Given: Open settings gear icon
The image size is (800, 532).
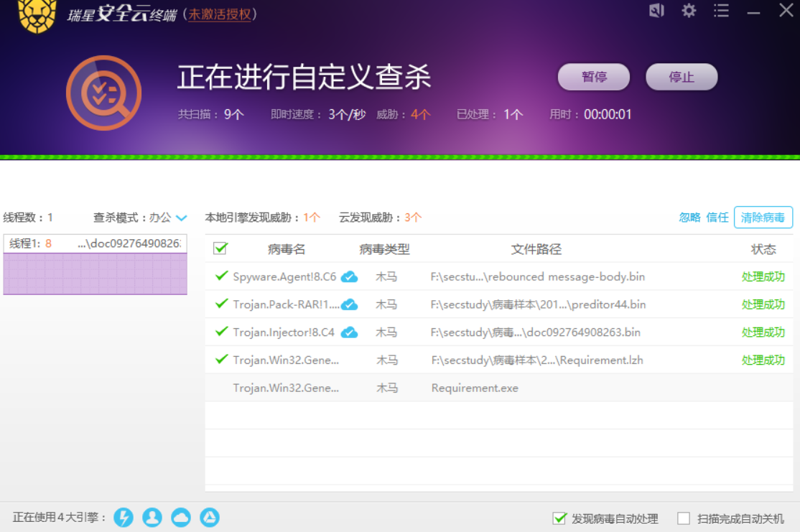Looking at the screenshot, I should coord(689,10).
